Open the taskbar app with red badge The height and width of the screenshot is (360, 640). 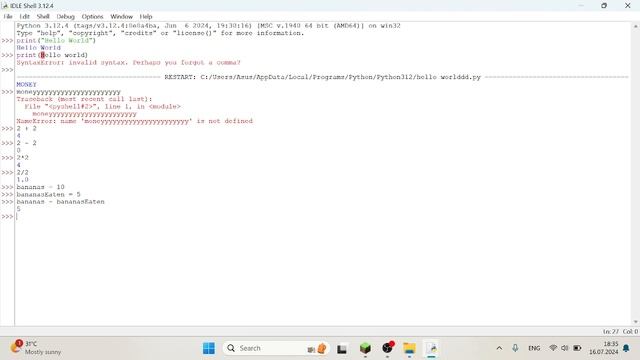coord(387,348)
